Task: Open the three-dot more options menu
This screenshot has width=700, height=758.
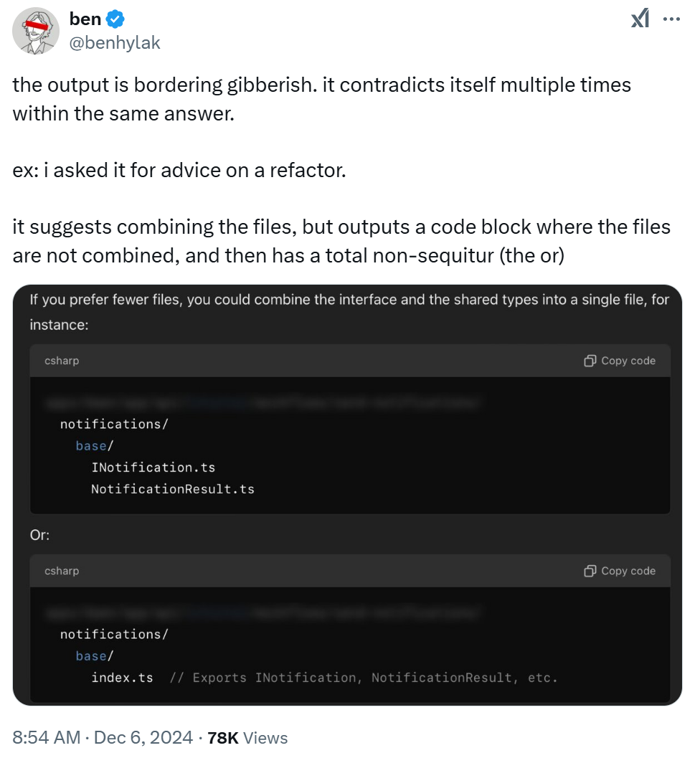Action: click(x=671, y=19)
